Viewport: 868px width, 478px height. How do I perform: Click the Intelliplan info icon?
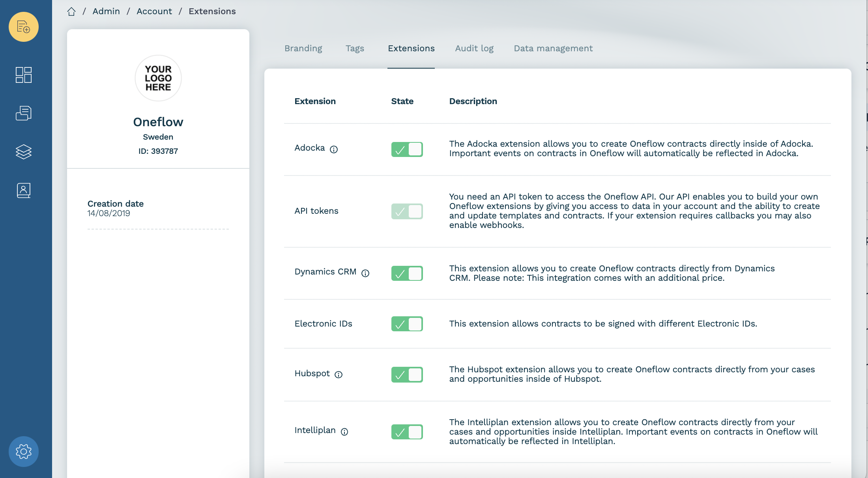(x=344, y=432)
